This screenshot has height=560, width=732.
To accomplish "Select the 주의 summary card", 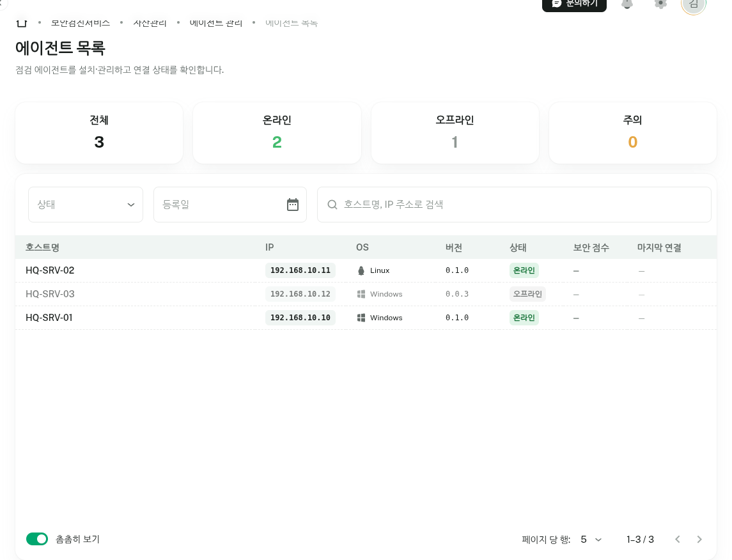I will (x=632, y=133).
